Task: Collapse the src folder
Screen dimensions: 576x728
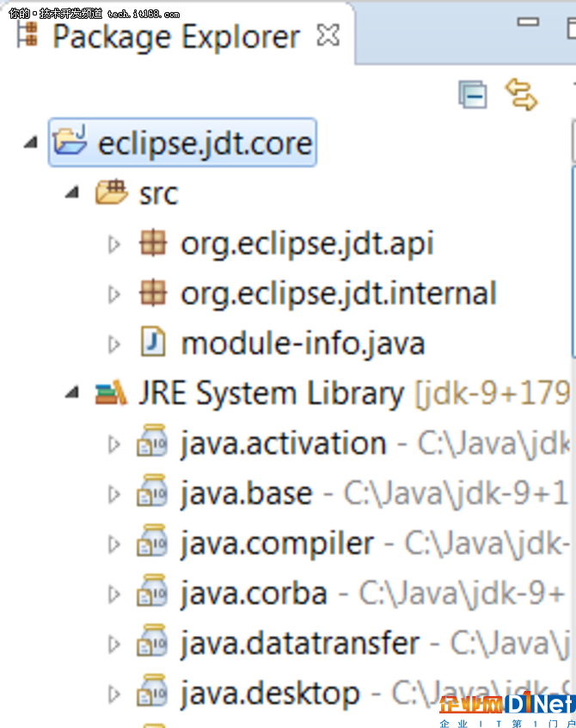Action: (x=72, y=192)
